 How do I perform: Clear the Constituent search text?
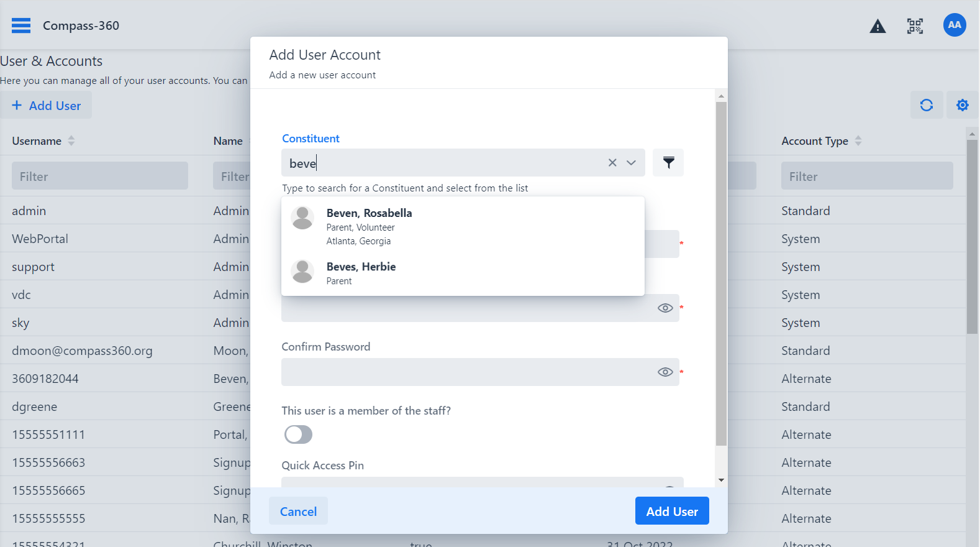[x=612, y=163]
